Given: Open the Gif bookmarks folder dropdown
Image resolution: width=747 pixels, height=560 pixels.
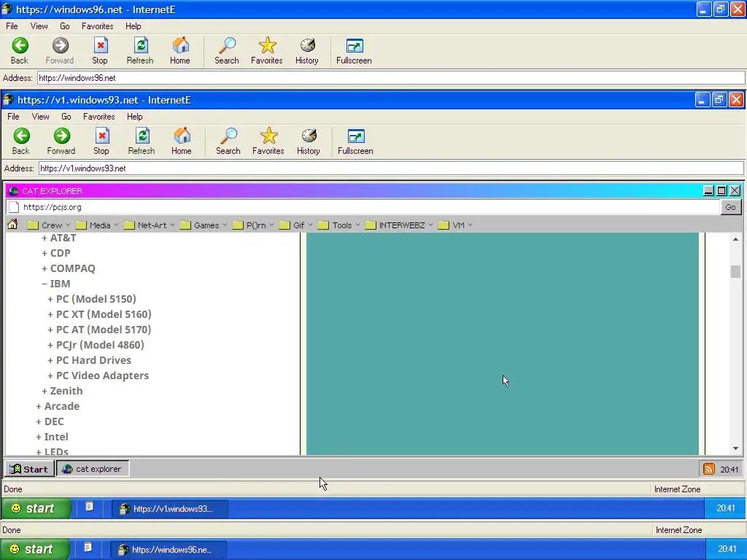Looking at the screenshot, I should pos(296,225).
